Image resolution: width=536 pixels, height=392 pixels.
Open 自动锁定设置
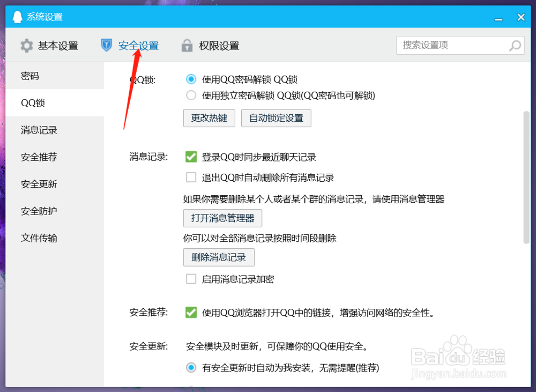pos(276,118)
